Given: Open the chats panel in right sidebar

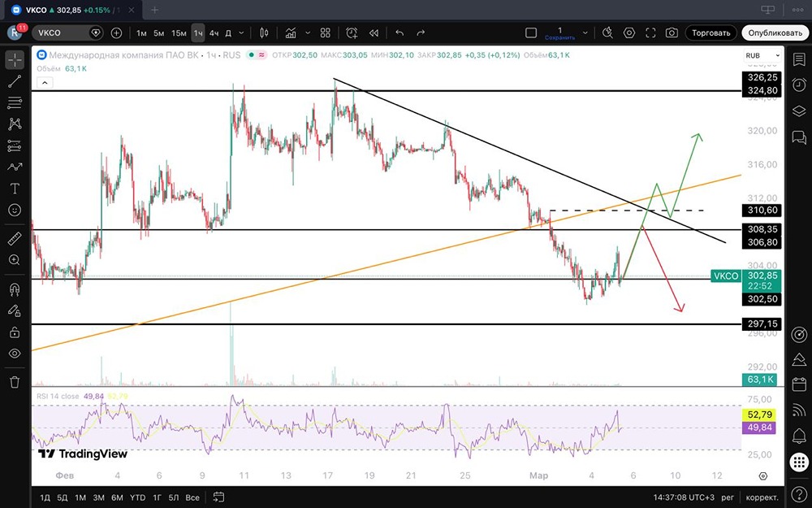Looking at the screenshot, I should pyautogui.click(x=799, y=137).
